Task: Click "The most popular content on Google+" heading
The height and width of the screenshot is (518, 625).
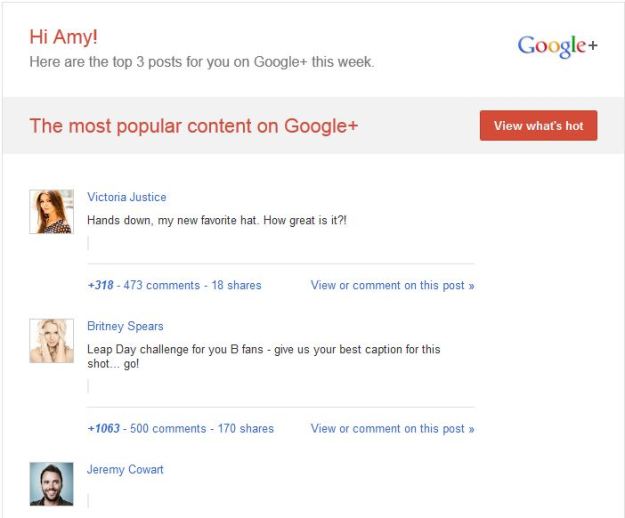Action: pyautogui.click(x=193, y=126)
